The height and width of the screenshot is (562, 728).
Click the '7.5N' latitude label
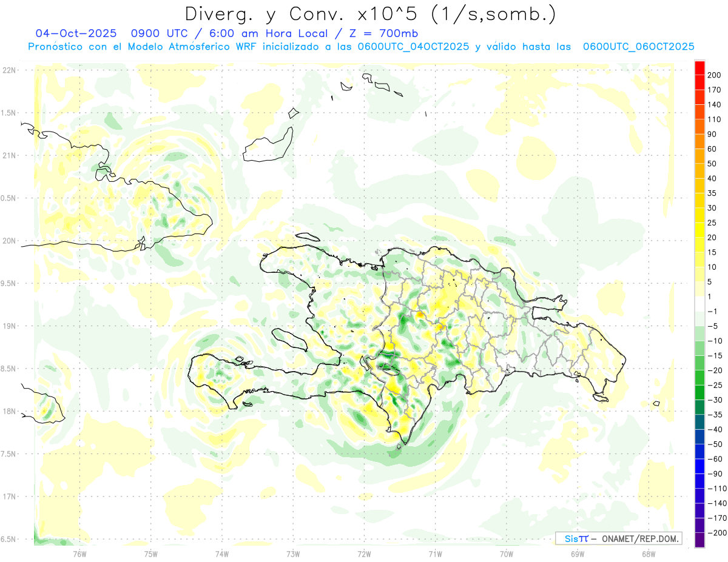(8, 454)
